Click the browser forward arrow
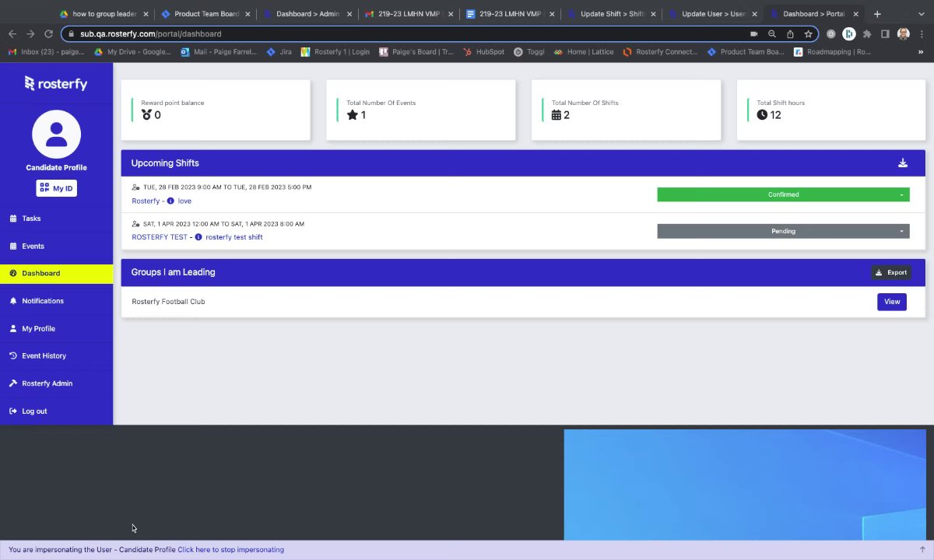 coord(30,34)
